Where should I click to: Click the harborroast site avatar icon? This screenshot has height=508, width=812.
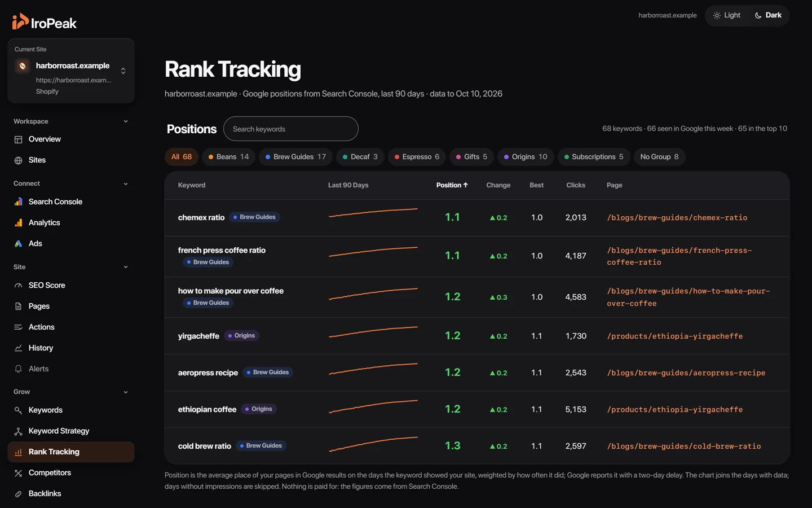point(23,66)
